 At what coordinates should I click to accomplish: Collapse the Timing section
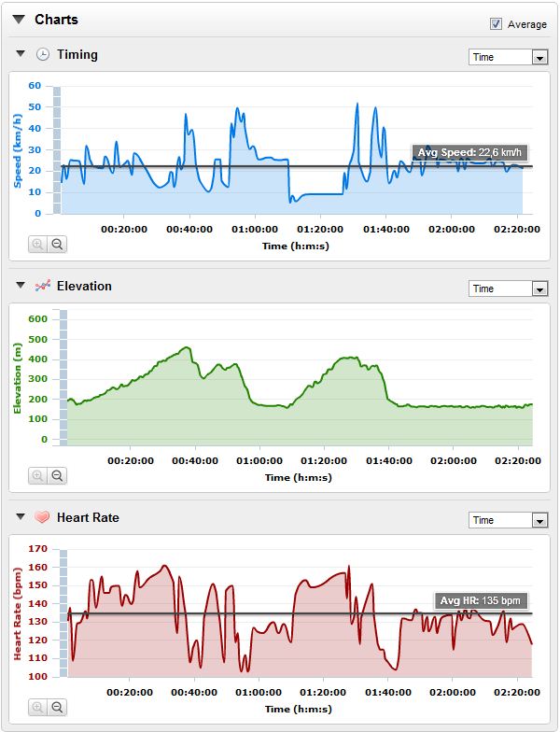tap(21, 55)
